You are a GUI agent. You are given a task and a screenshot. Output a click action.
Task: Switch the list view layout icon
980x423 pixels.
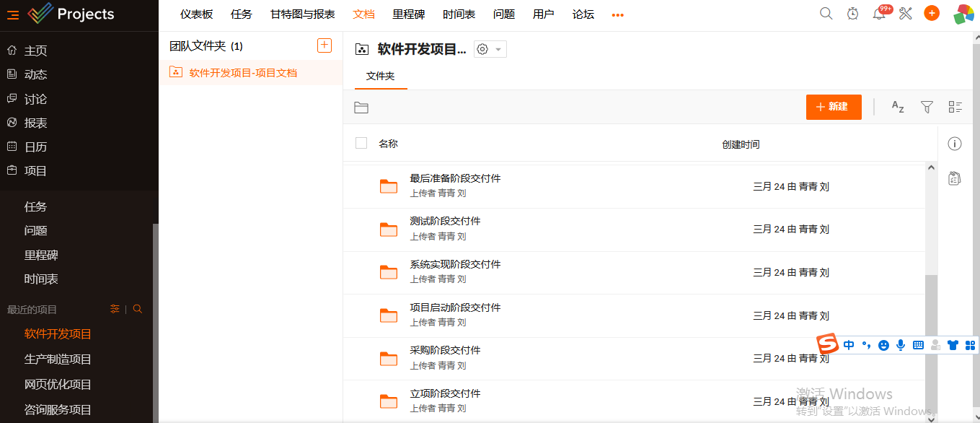click(955, 107)
